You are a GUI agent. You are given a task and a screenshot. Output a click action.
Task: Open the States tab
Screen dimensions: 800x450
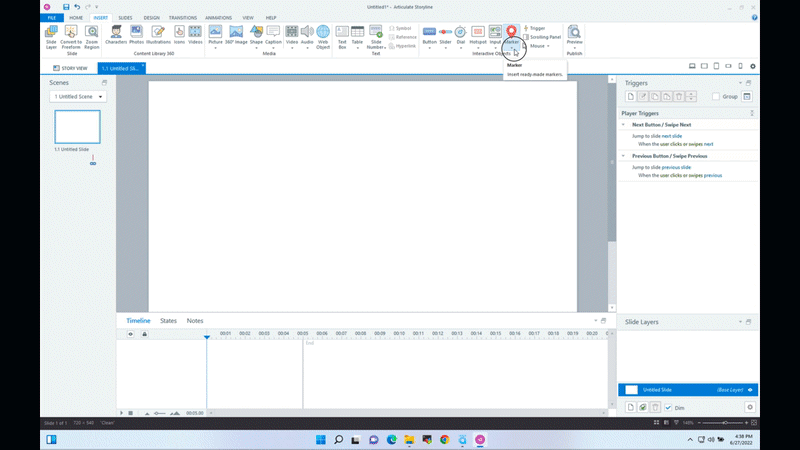pos(168,321)
